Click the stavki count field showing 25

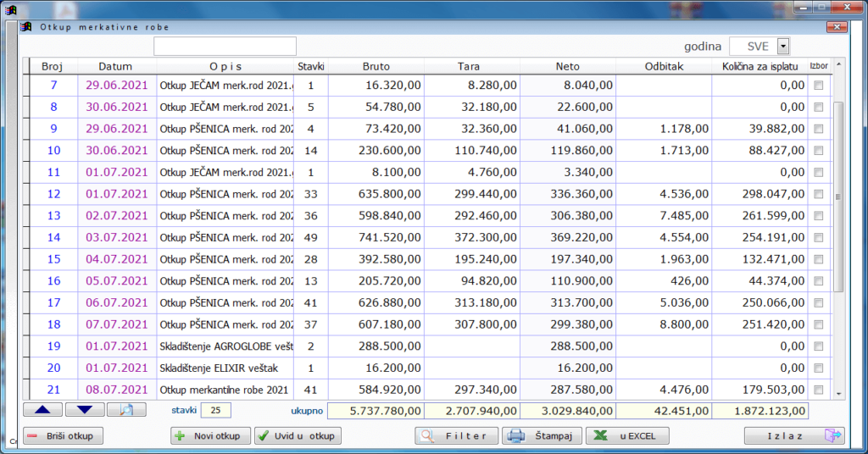[216, 410]
